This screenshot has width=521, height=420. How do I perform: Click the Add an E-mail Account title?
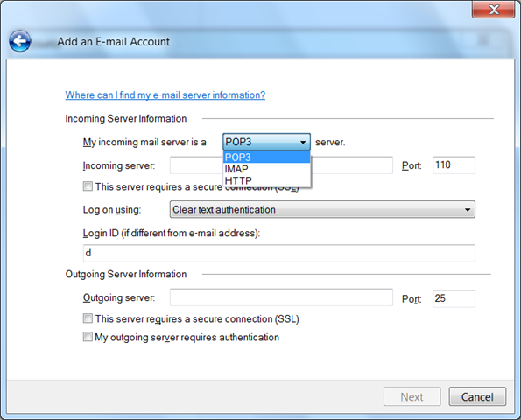[113, 42]
